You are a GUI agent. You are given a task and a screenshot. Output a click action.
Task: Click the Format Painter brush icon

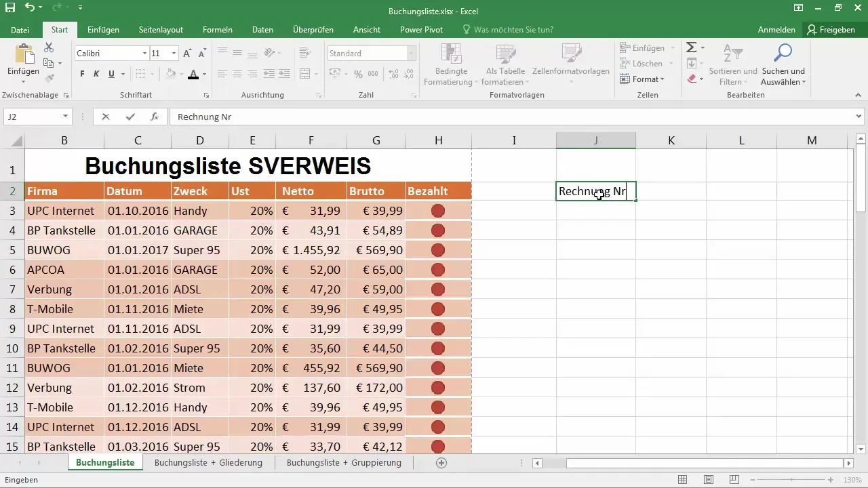pos(49,79)
